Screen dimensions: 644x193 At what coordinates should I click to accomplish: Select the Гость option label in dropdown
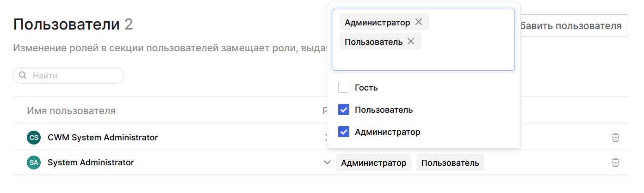pyautogui.click(x=366, y=87)
